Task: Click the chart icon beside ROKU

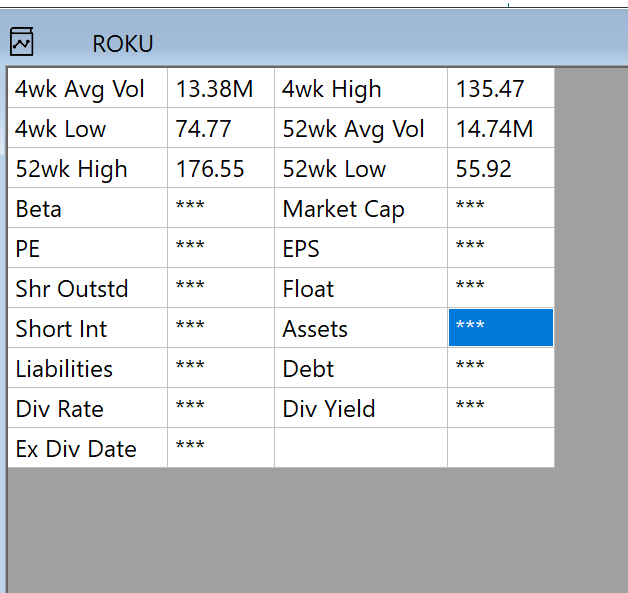Action: tap(21, 42)
